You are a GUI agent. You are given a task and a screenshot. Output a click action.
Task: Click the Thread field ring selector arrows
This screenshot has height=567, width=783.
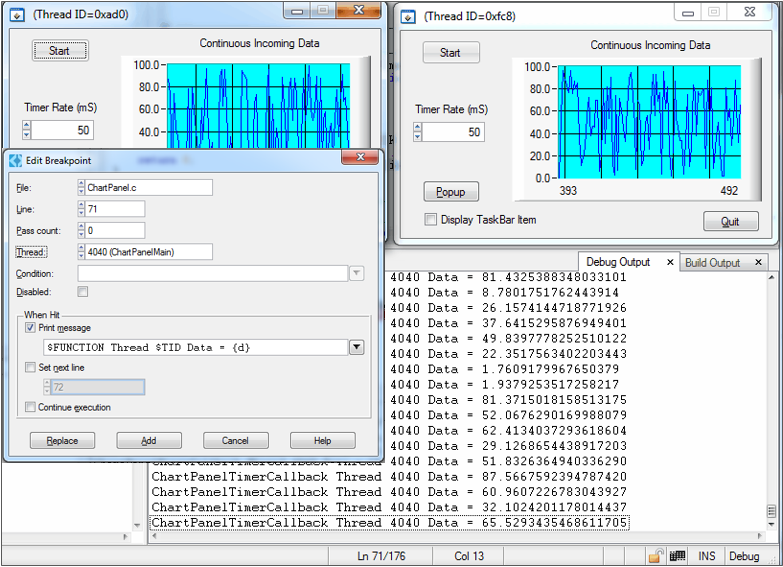(x=81, y=252)
